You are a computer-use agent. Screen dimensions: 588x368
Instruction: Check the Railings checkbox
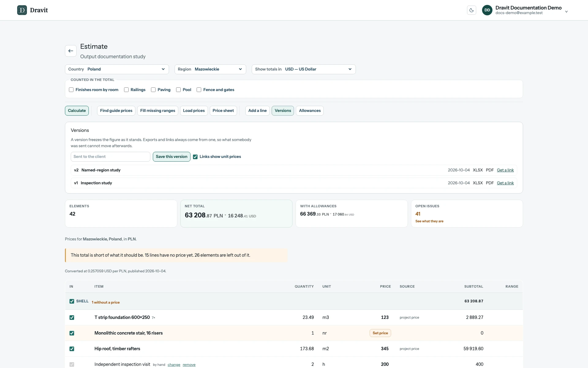[126, 90]
